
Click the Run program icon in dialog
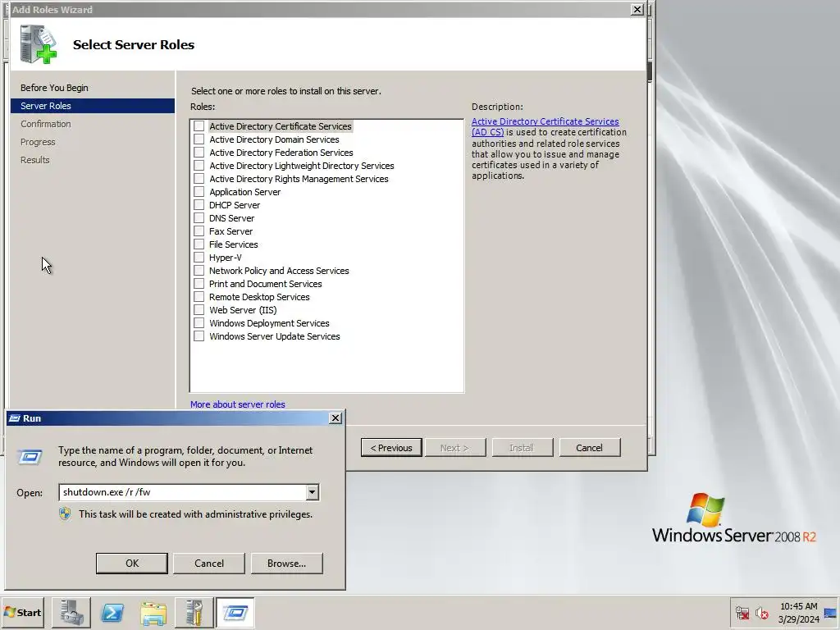point(30,456)
